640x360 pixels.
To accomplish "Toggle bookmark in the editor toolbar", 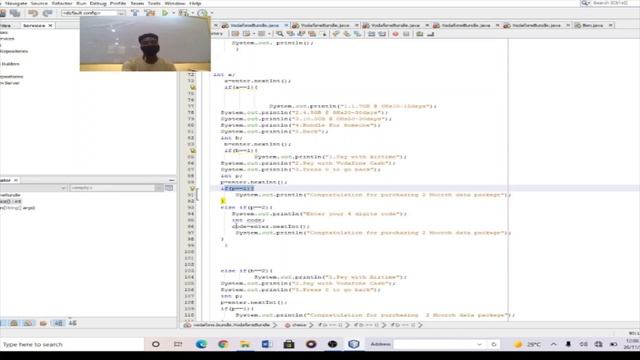I will [x=358, y=34].
